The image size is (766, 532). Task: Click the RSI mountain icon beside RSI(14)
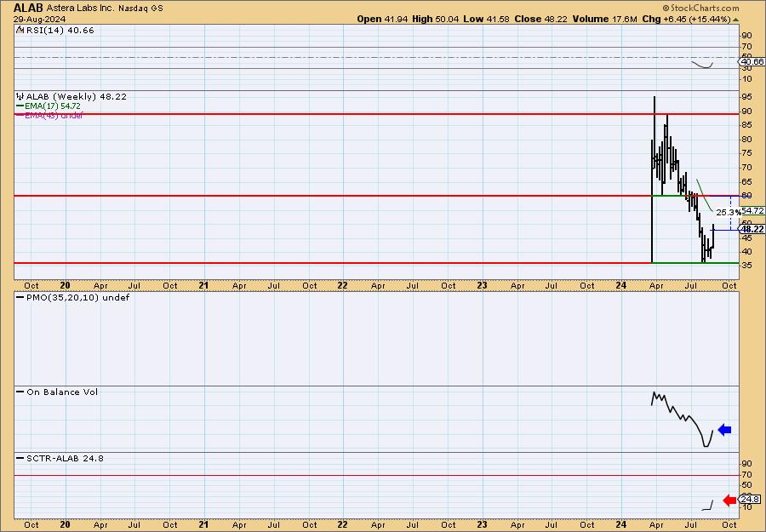click(20, 30)
